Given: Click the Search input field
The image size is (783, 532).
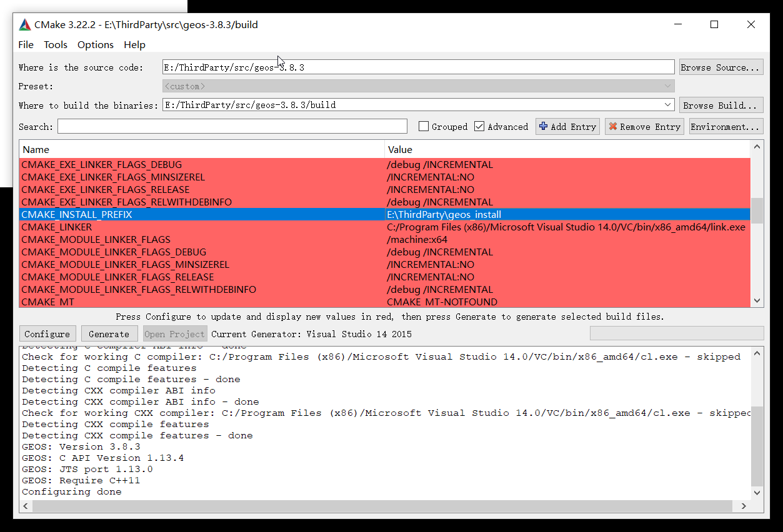Looking at the screenshot, I should click(232, 127).
